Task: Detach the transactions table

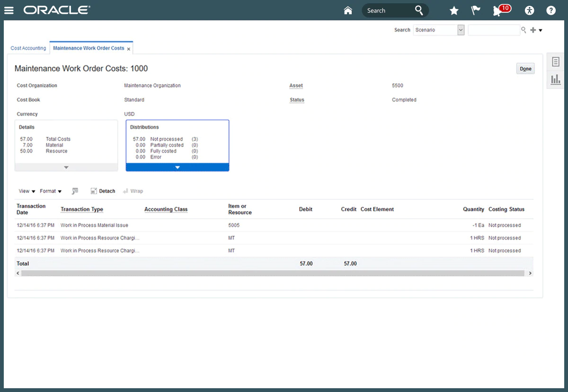Action: pos(103,191)
